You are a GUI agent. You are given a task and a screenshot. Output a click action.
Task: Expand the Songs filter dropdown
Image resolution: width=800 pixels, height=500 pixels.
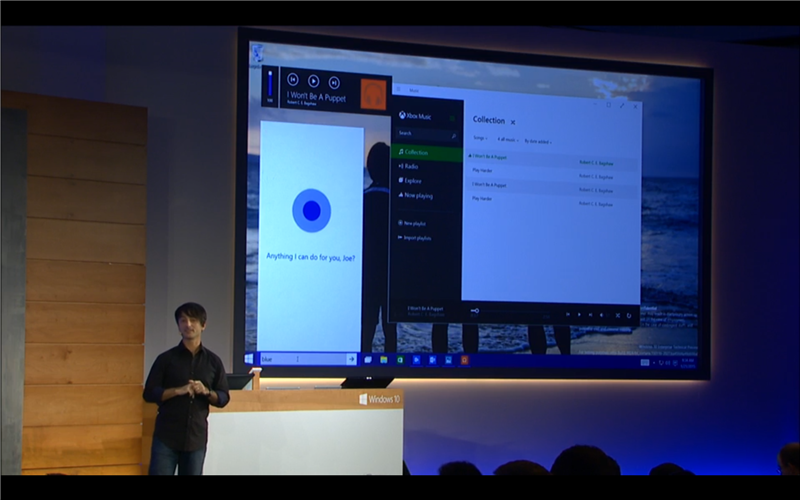tap(480, 138)
